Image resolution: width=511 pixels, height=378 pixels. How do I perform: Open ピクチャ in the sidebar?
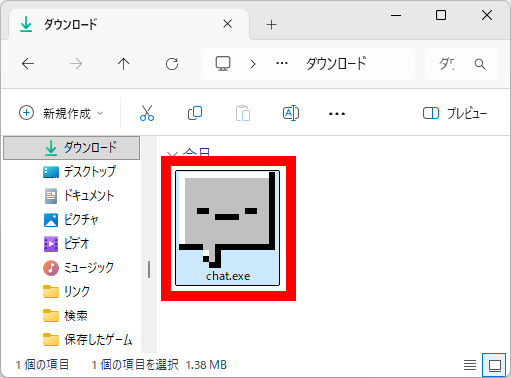tap(71, 220)
